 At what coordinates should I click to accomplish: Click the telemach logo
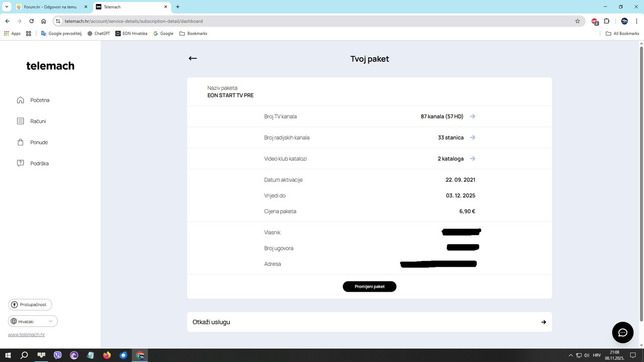point(50,66)
